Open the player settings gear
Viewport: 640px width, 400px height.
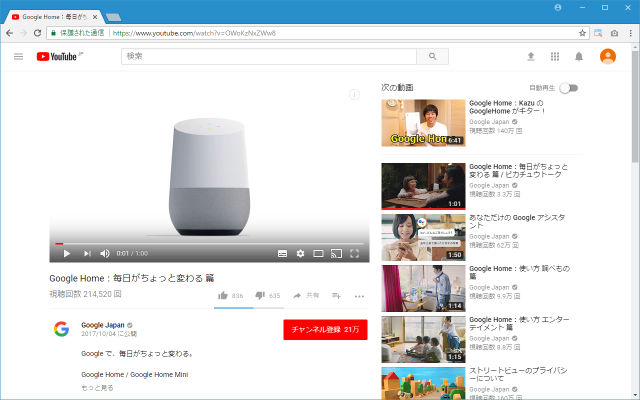300,253
